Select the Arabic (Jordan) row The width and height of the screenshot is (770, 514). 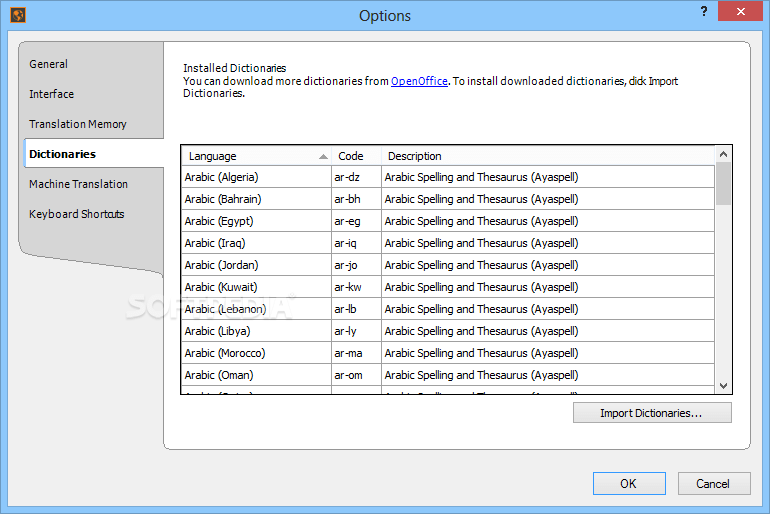point(448,265)
